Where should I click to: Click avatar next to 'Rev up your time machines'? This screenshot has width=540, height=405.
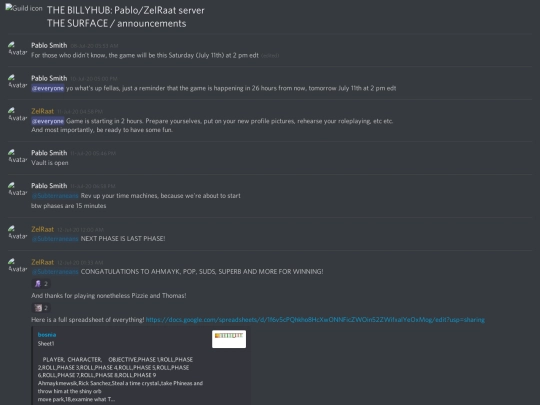click(x=17, y=189)
